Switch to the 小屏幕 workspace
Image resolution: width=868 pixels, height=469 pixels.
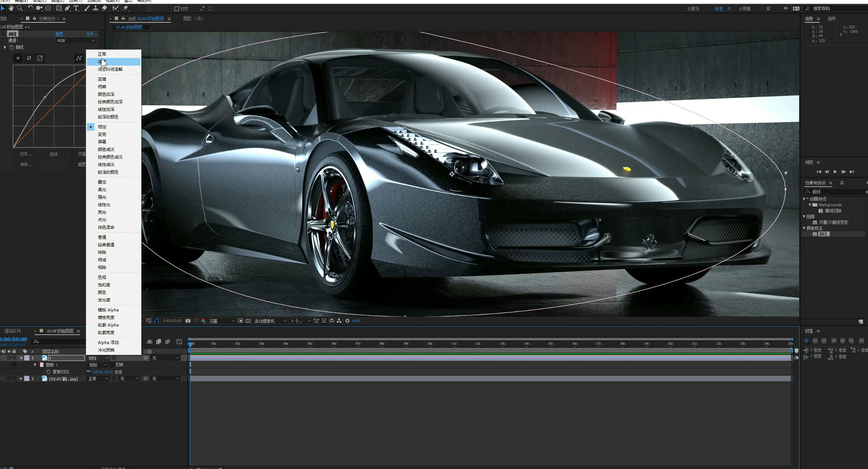[x=745, y=9]
